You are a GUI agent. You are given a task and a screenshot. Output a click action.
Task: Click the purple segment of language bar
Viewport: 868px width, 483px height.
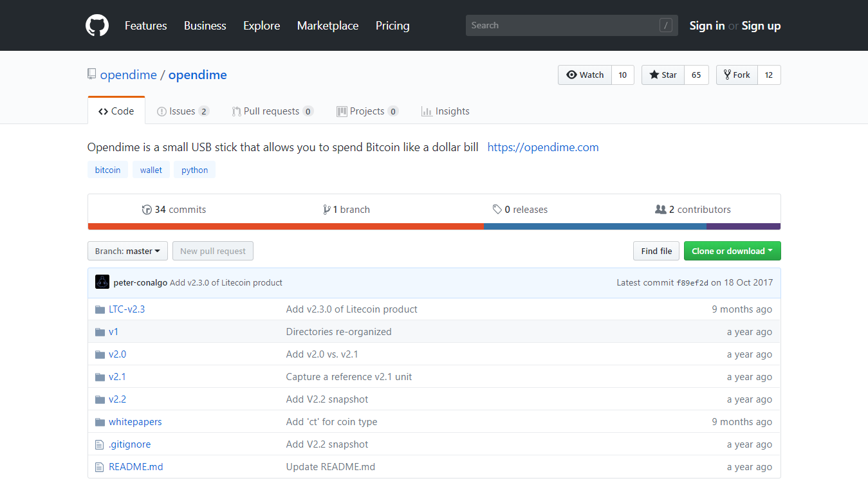743,226
